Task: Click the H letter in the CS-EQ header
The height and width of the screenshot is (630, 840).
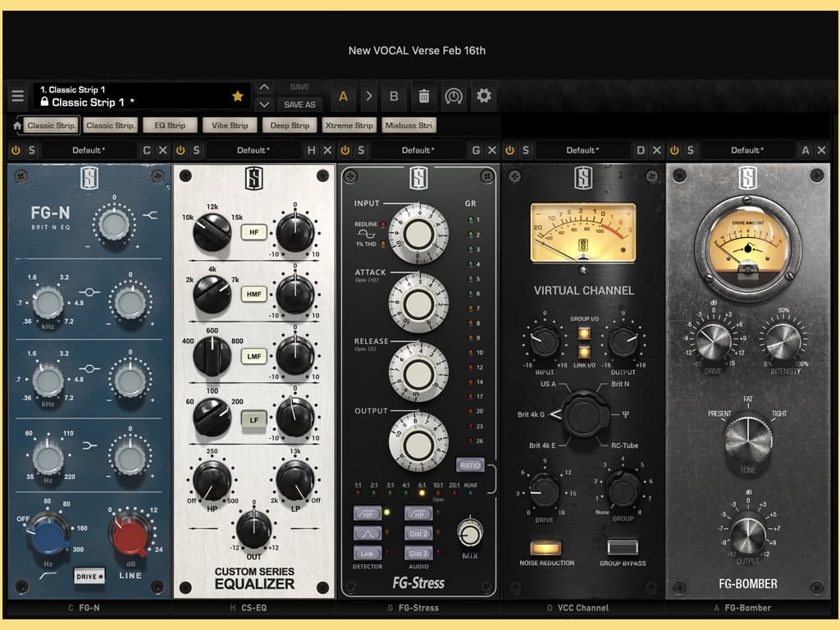Action: (x=311, y=151)
